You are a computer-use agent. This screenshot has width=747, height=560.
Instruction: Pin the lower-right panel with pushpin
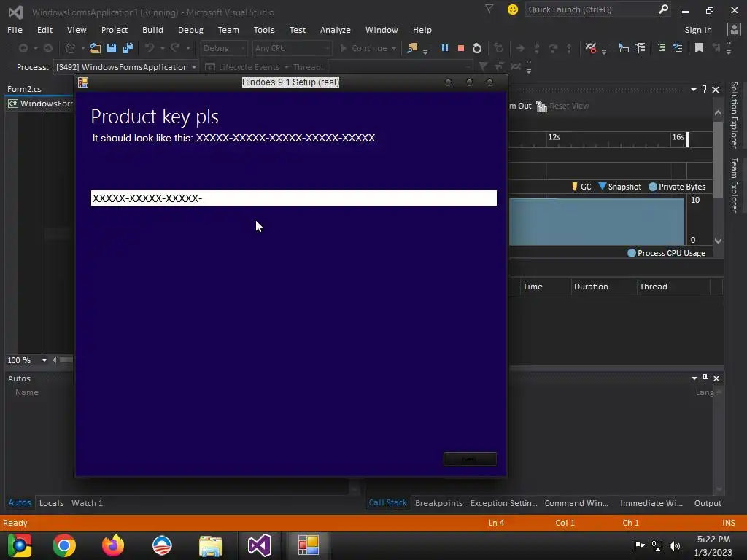[x=705, y=378]
